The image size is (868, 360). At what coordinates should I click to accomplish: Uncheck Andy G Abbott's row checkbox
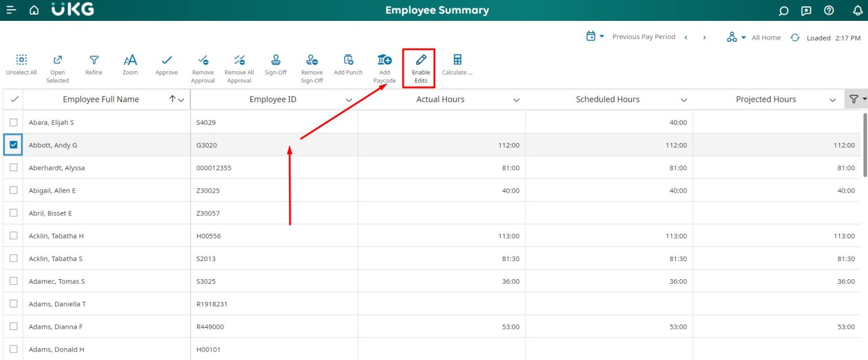click(13, 145)
